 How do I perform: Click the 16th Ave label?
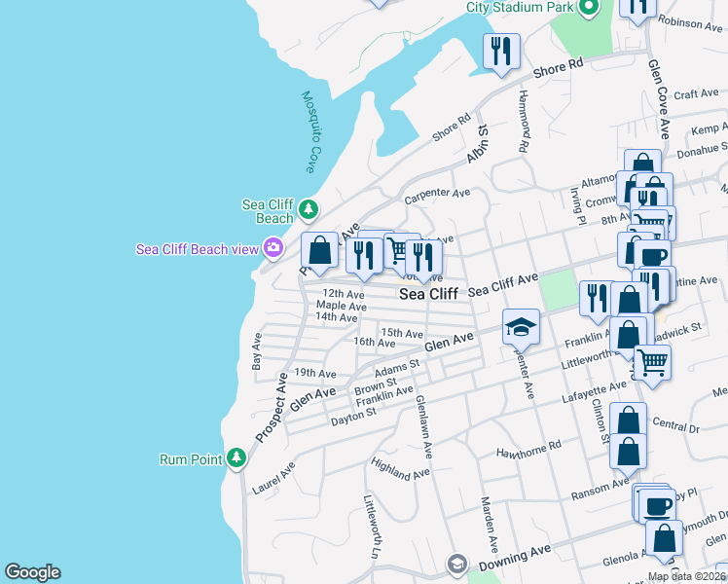[374, 343]
